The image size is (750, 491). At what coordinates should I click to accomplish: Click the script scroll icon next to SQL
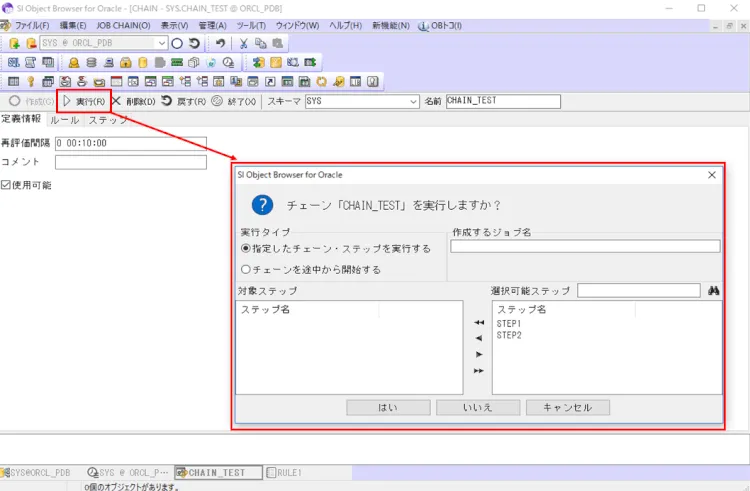(x=31, y=62)
